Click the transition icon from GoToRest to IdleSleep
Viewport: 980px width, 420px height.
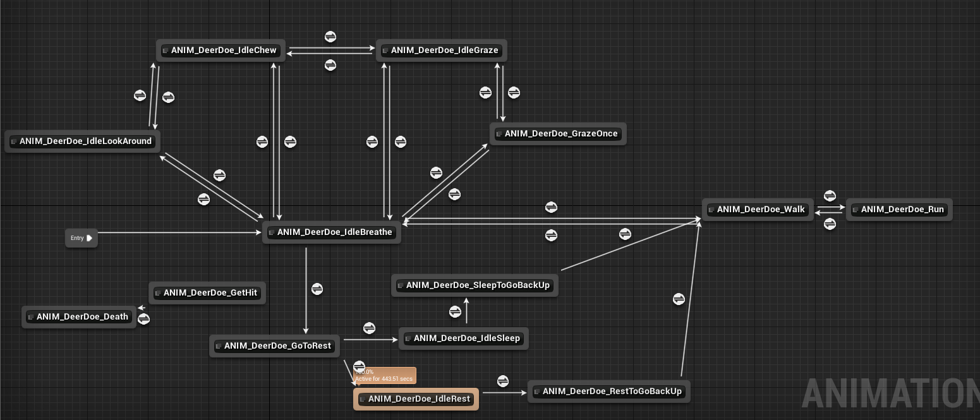pyautogui.click(x=369, y=328)
